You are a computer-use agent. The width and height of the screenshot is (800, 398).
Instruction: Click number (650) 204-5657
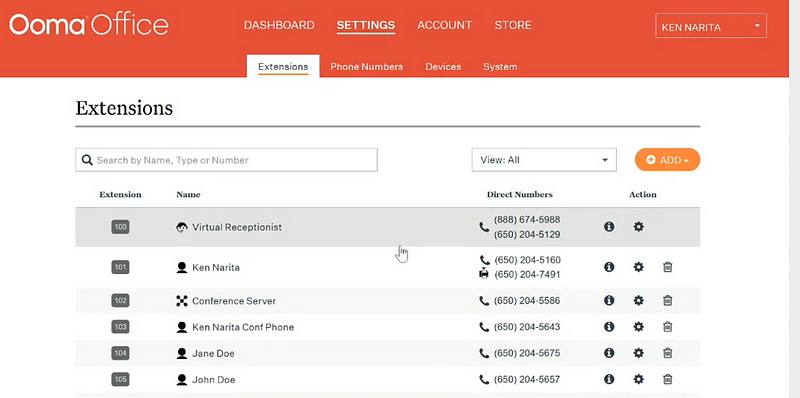pyautogui.click(x=527, y=380)
